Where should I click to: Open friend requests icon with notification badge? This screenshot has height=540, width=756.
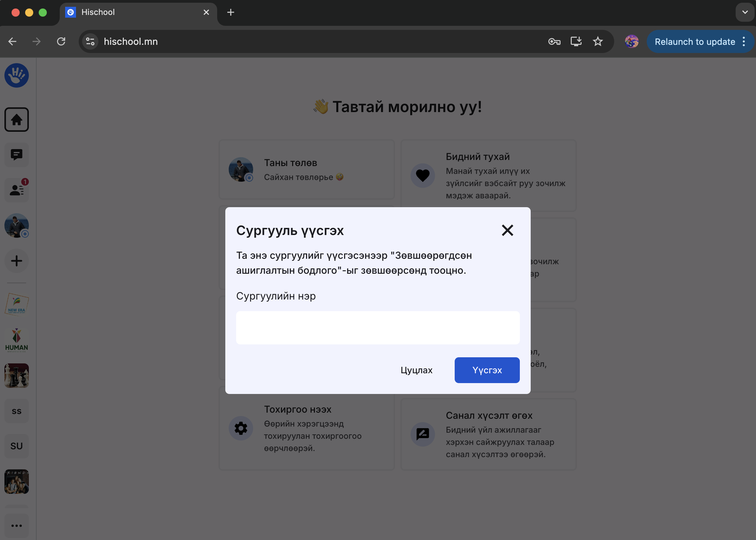(16, 190)
